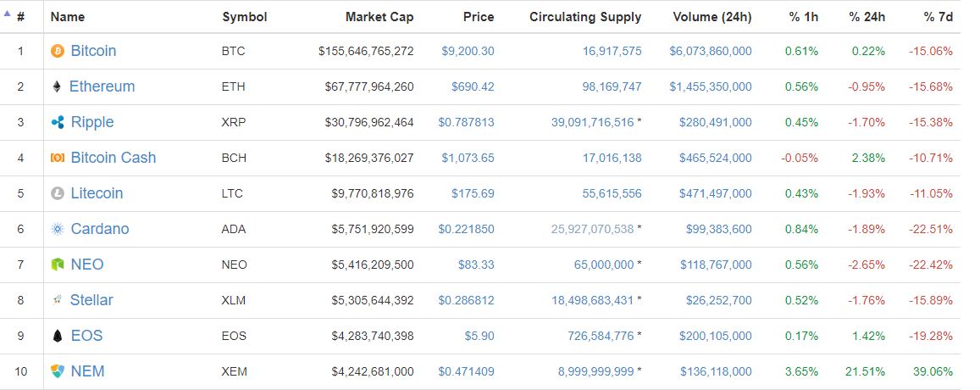
Task: Sort by Market Cap column header
Action: point(379,17)
